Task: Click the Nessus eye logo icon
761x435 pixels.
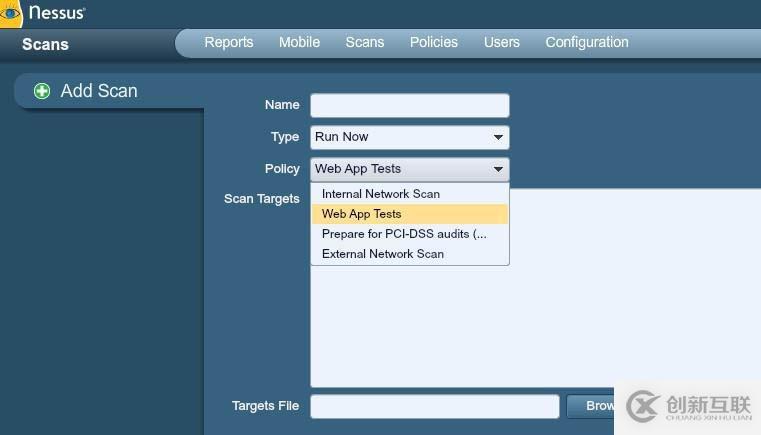Action: click(10, 13)
